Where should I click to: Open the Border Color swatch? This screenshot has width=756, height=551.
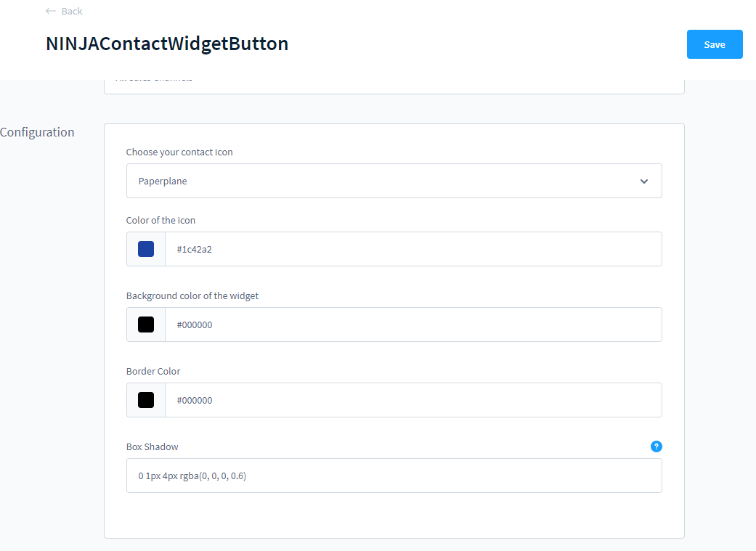pyautogui.click(x=146, y=400)
